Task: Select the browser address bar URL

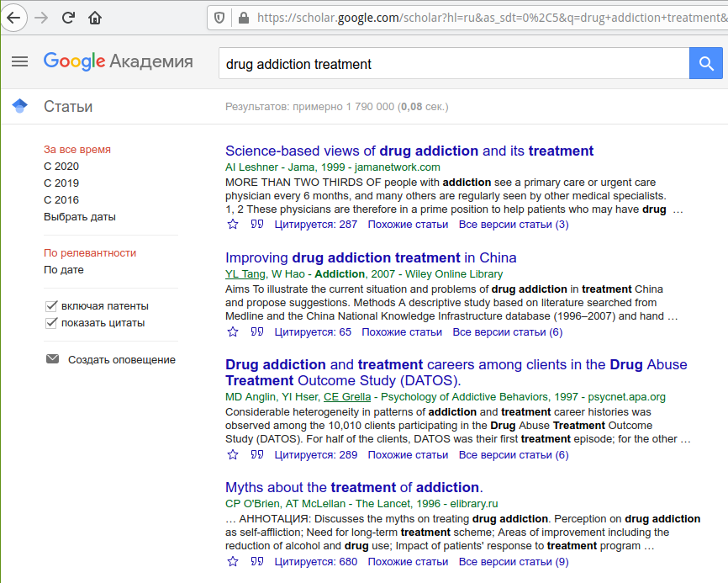Action: (492, 19)
